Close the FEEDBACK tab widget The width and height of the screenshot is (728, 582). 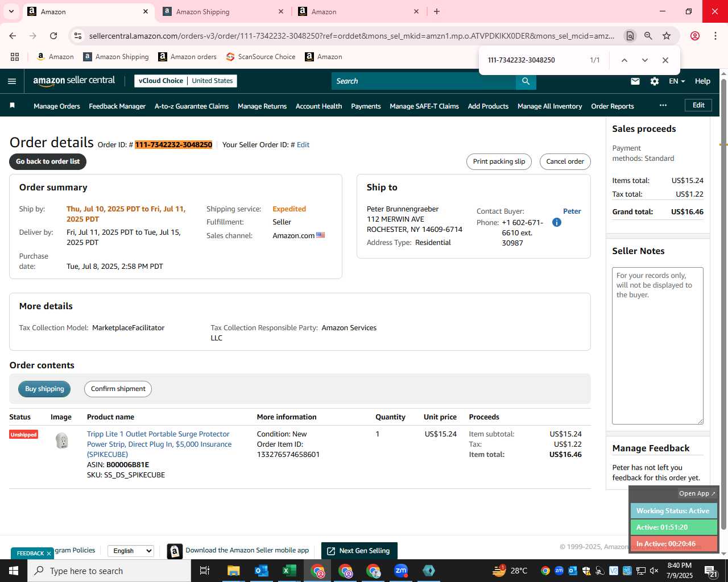(x=49, y=554)
